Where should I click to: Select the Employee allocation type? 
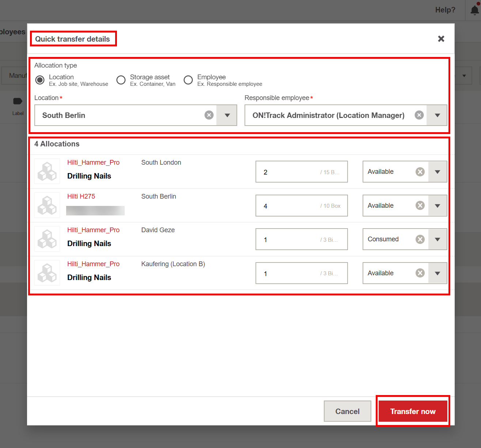pos(188,80)
